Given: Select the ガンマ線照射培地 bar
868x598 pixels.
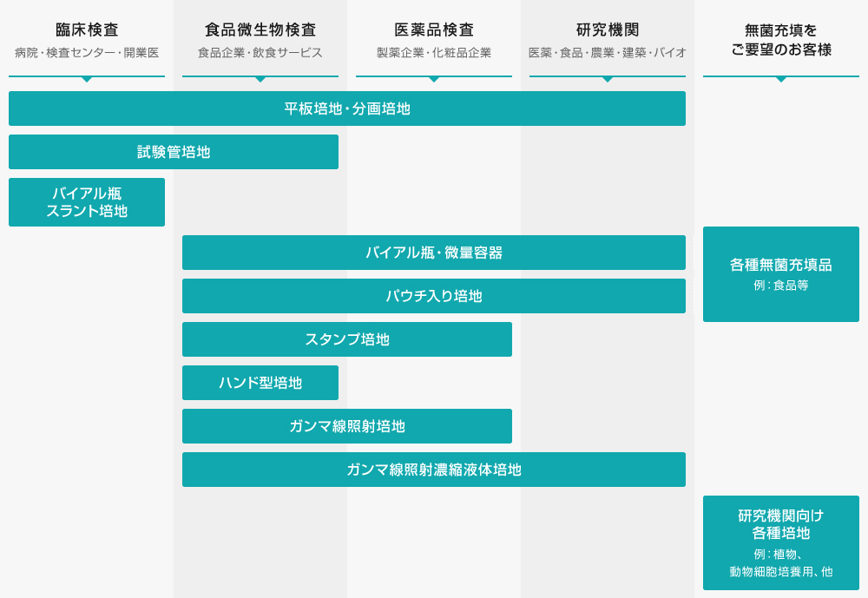Looking at the screenshot, I should pyautogui.click(x=347, y=426).
